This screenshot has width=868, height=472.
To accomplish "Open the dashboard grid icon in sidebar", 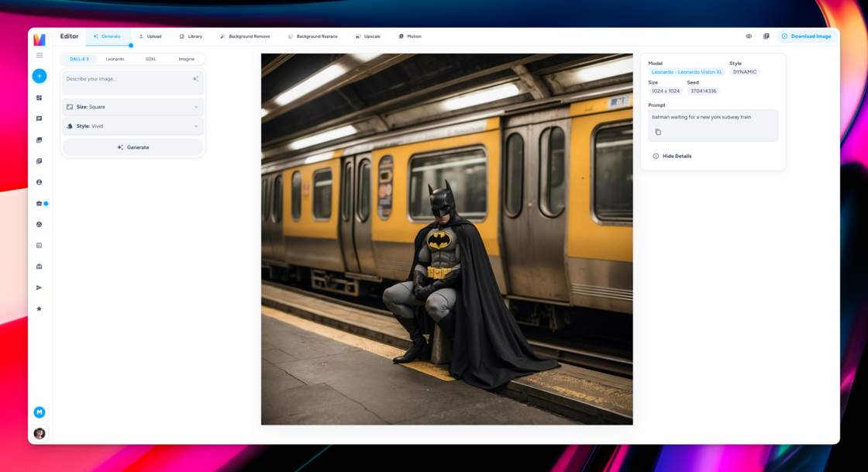I will [40, 98].
